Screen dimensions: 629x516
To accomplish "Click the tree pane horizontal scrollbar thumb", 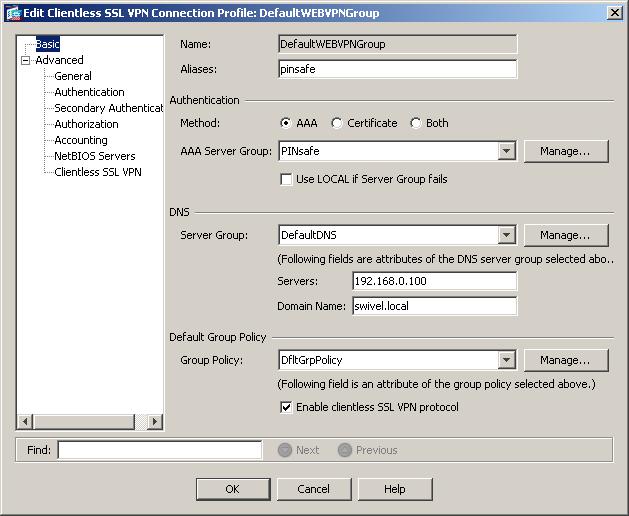I will [84, 422].
